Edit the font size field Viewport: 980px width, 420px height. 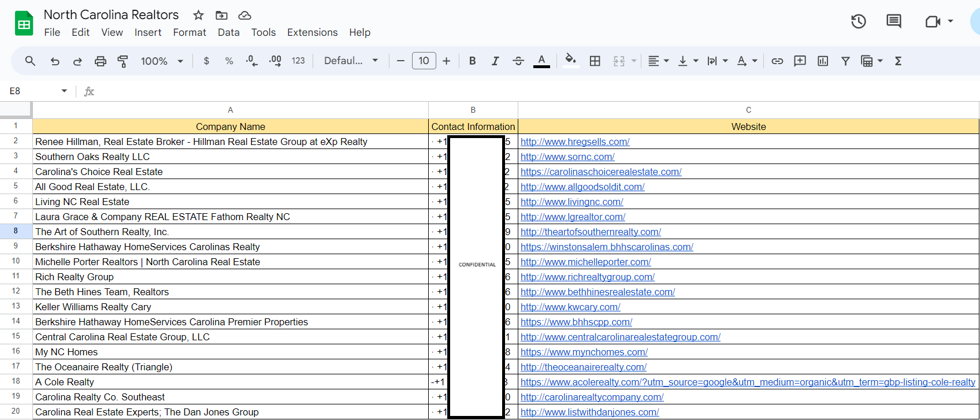pos(424,61)
